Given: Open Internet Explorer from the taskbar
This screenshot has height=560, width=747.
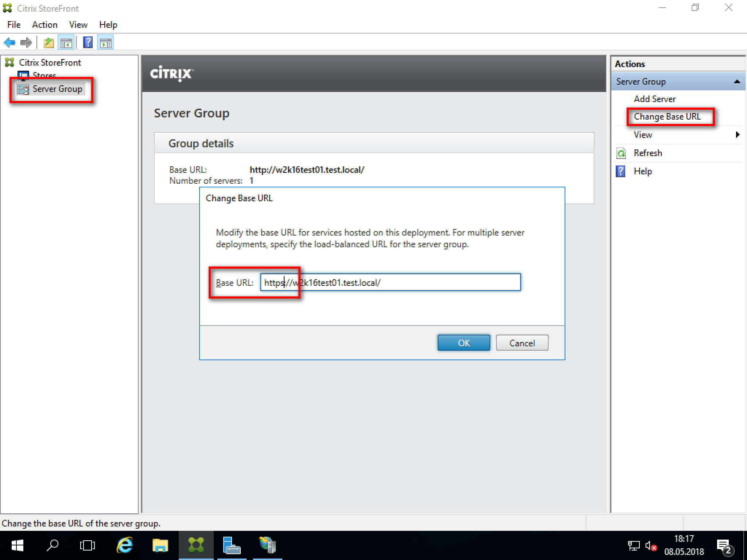Looking at the screenshot, I should pos(124,545).
